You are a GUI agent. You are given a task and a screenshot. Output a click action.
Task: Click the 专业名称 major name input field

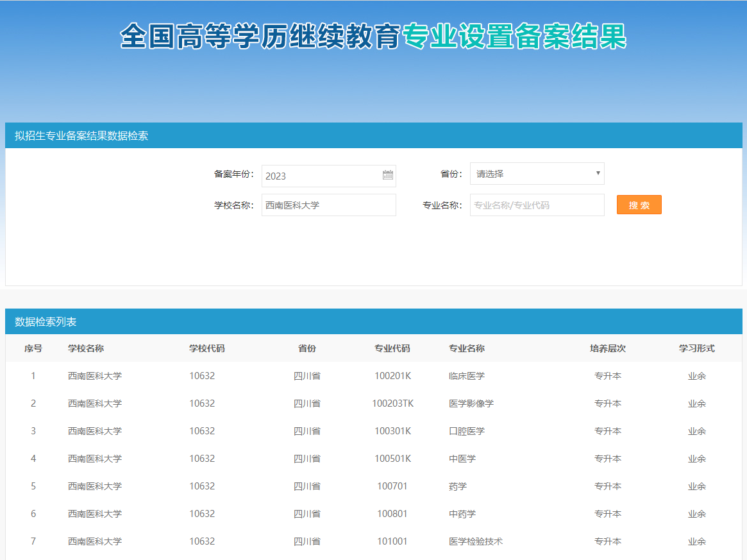click(x=537, y=205)
